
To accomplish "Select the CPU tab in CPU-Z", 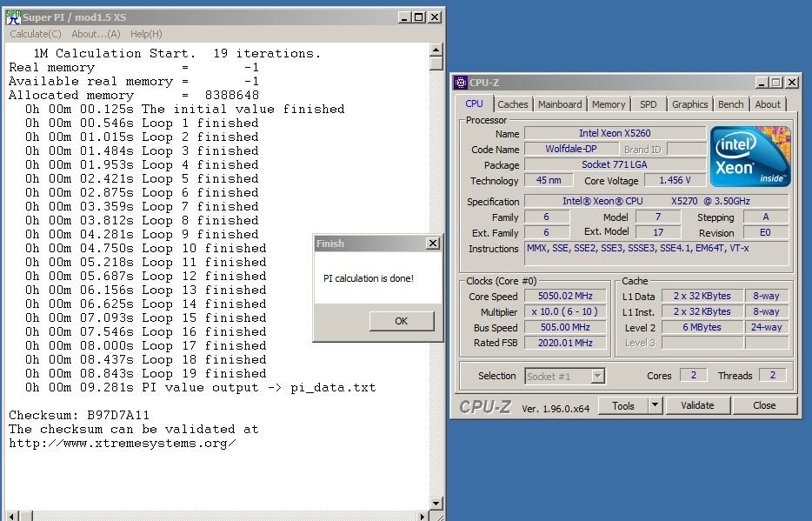I will click(474, 104).
